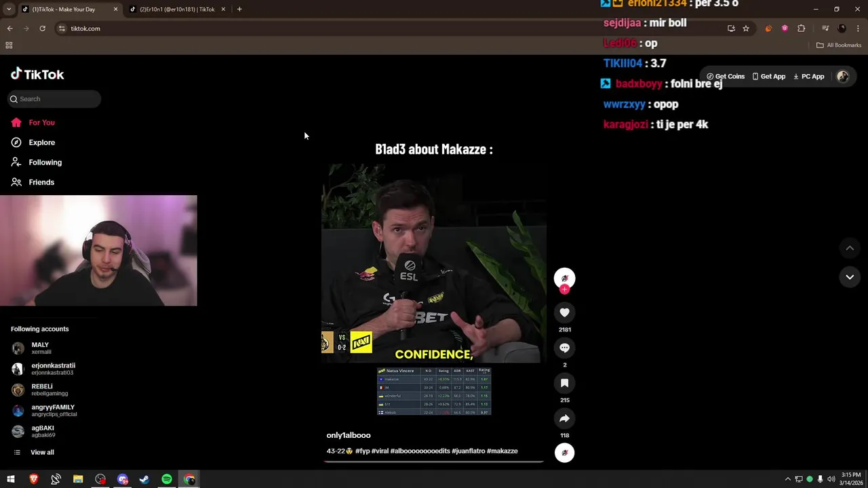This screenshot has width=868, height=488.
Task: Click the taskbar microphone icon
Action: 821,479
